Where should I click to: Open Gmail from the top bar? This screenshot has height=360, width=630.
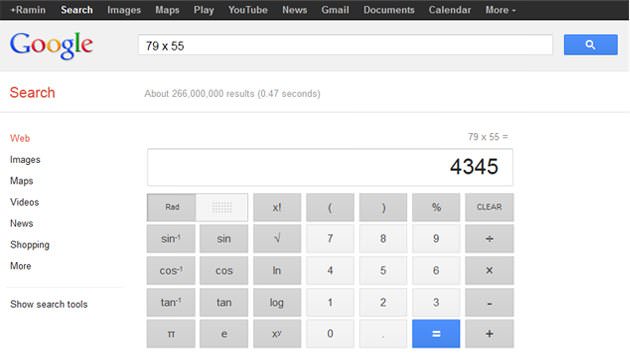tap(335, 10)
